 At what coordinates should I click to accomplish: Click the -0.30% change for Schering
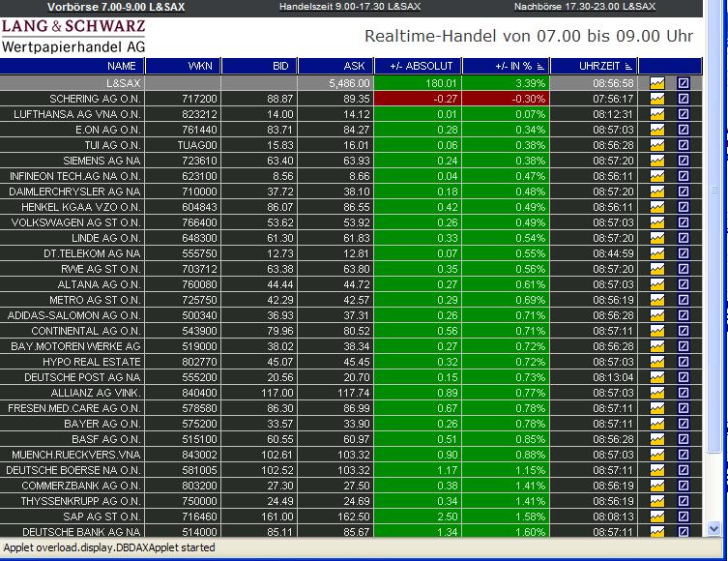coord(529,99)
